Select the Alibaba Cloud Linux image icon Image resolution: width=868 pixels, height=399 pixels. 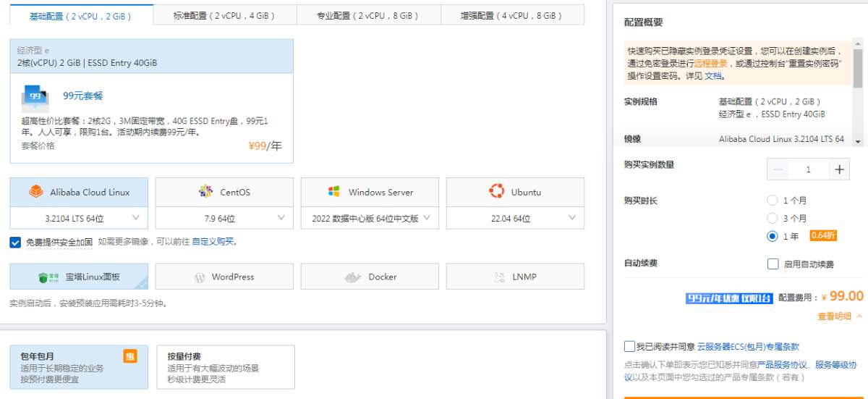coord(36,192)
